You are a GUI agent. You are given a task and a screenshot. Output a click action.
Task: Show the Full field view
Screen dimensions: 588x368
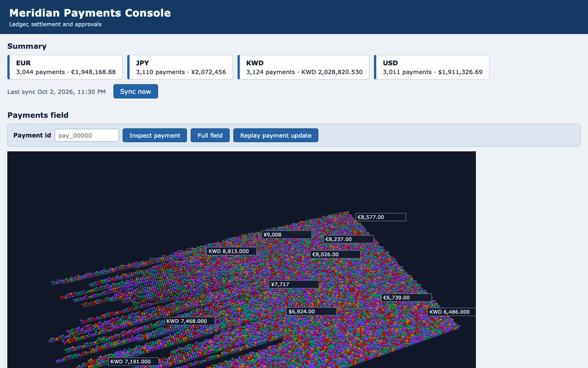210,135
